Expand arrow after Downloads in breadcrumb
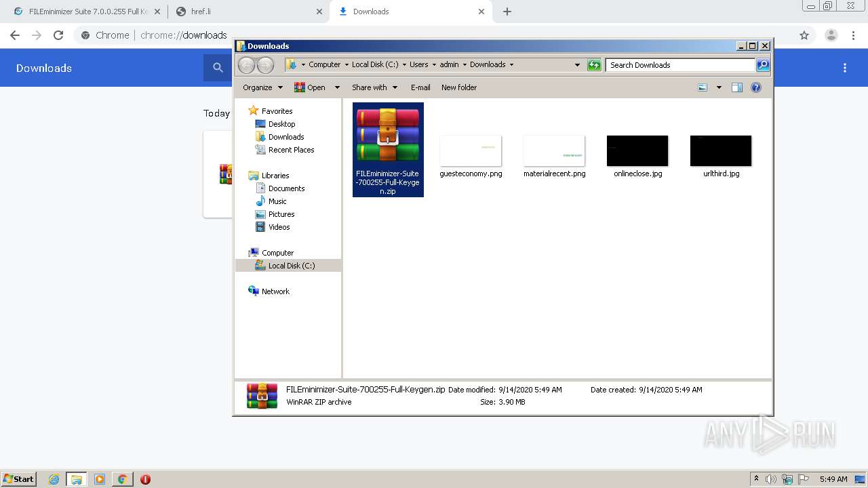868x488 pixels. 511,64
